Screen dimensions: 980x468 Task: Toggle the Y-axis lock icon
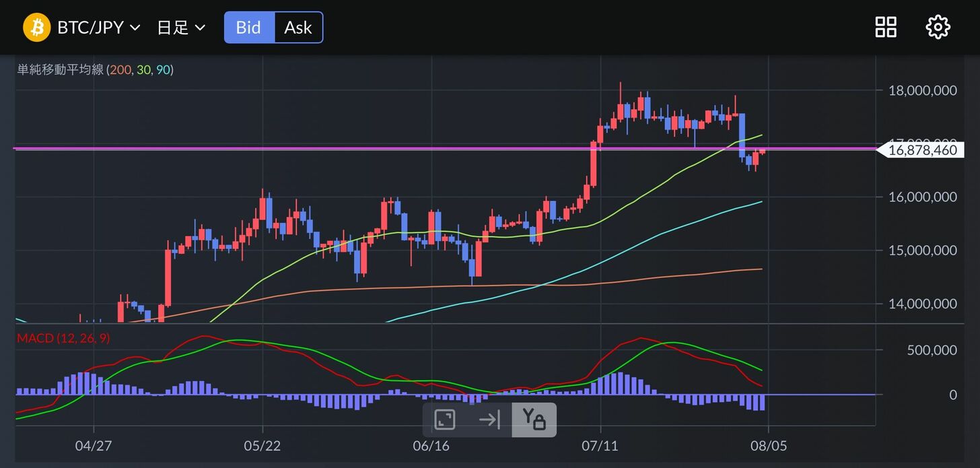(x=534, y=420)
